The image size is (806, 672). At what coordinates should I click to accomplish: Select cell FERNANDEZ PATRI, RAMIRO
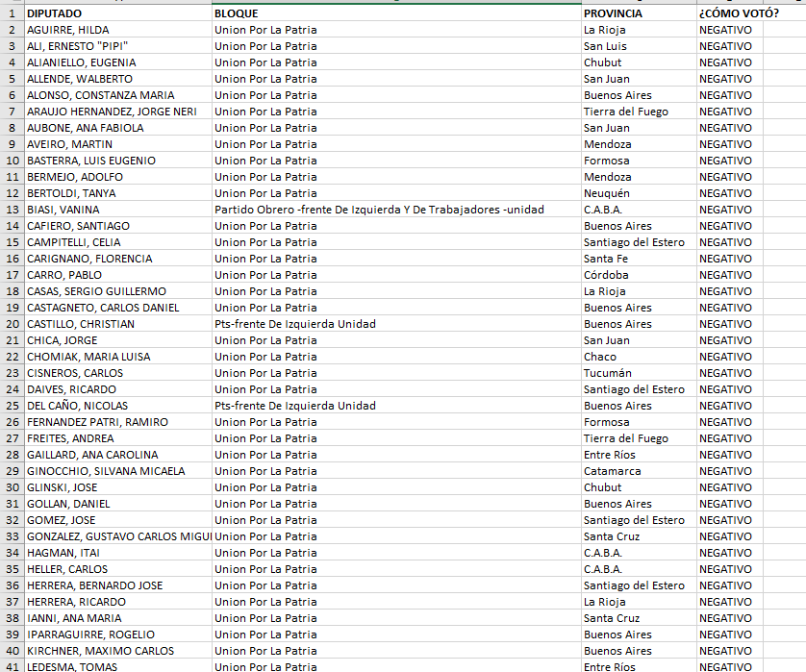pyautogui.click(x=118, y=422)
